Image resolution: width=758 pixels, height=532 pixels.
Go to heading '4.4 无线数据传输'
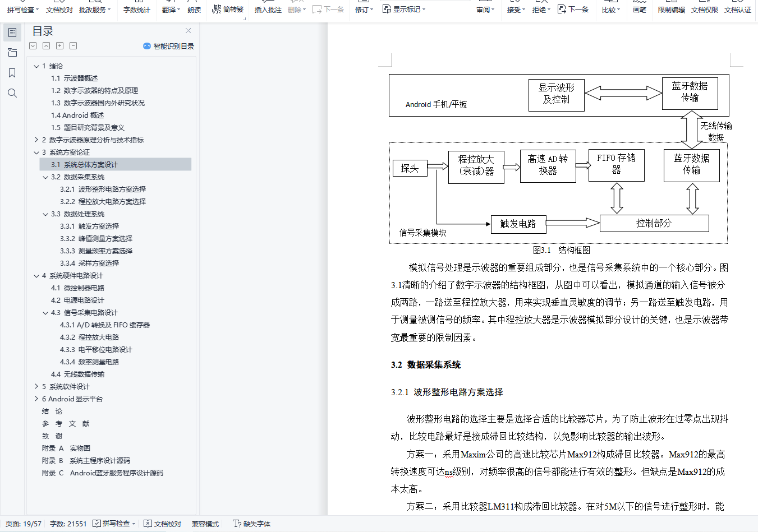[78, 374]
